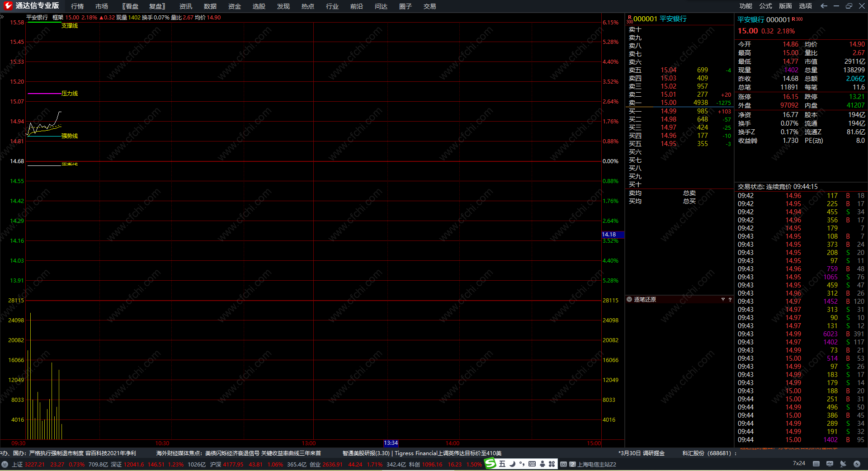The height and width of the screenshot is (471, 868).
Task: Open the status bar keyboard icon
Action: pyautogui.click(x=816, y=464)
